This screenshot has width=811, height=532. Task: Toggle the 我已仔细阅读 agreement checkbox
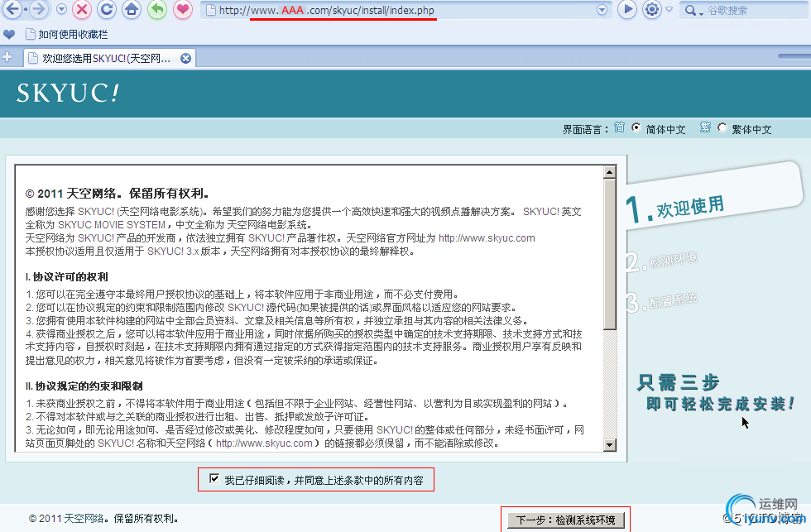tap(214, 479)
